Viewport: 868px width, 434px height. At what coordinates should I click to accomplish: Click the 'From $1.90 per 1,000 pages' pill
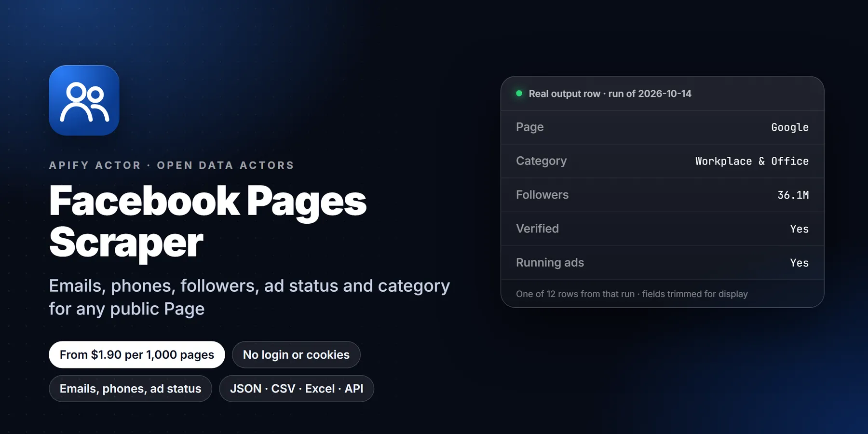click(137, 355)
